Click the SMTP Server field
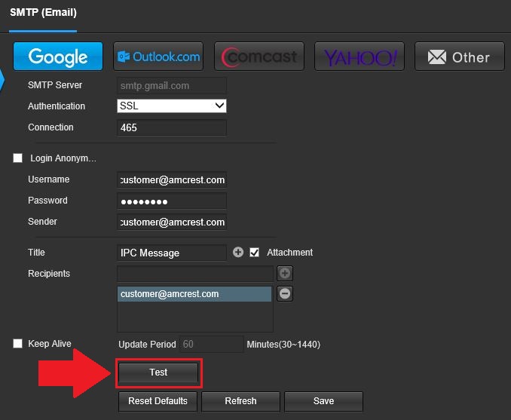The height and width of the screenshot is (420, 511). click(172, 86)
